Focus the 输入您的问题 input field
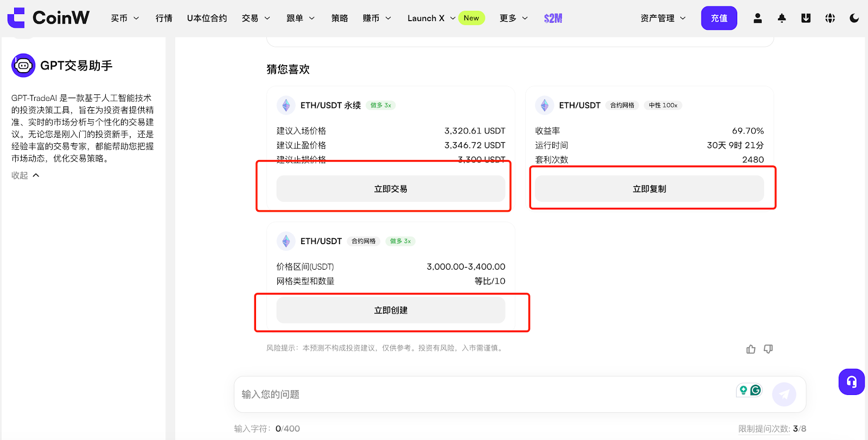The height and width of the screenshot is (440, 868). (483, 394)
